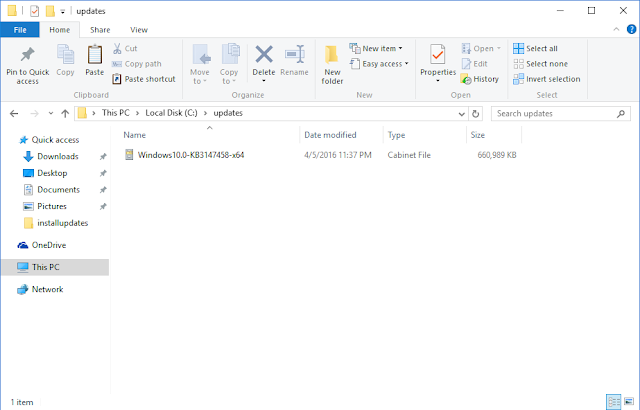Image resolution: width=640 pixels, height=410 pixels.
Task: Go up one folder level
Action: tap(65, 113)
